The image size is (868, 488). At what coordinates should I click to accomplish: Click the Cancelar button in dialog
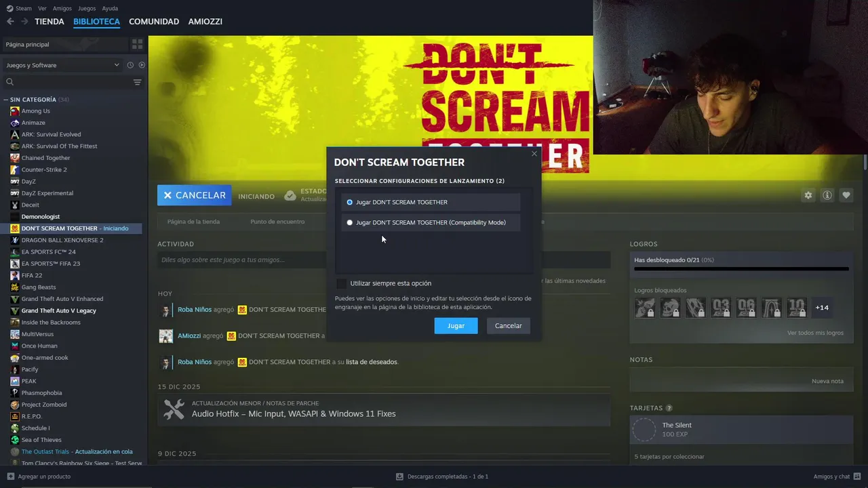coord(509,326)
